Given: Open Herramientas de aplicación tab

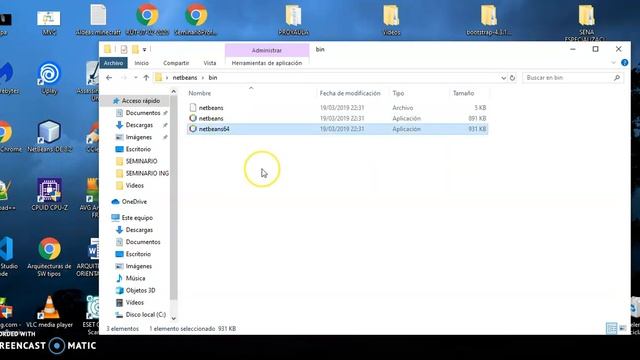Looking at the screenshot, I should click(x=267, y=63).
